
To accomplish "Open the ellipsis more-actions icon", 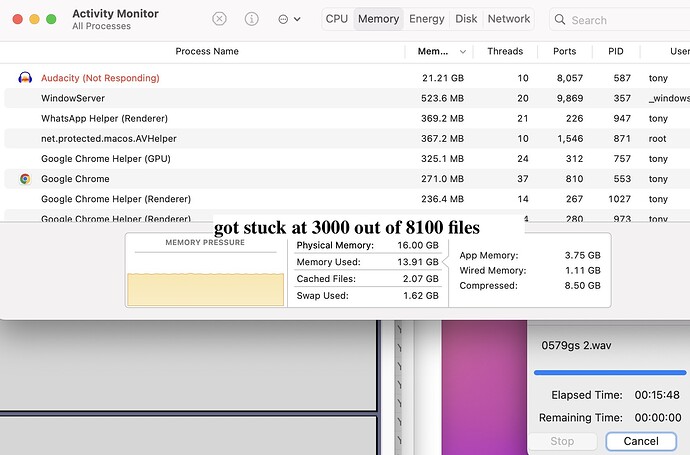I will tap(283, 19).
